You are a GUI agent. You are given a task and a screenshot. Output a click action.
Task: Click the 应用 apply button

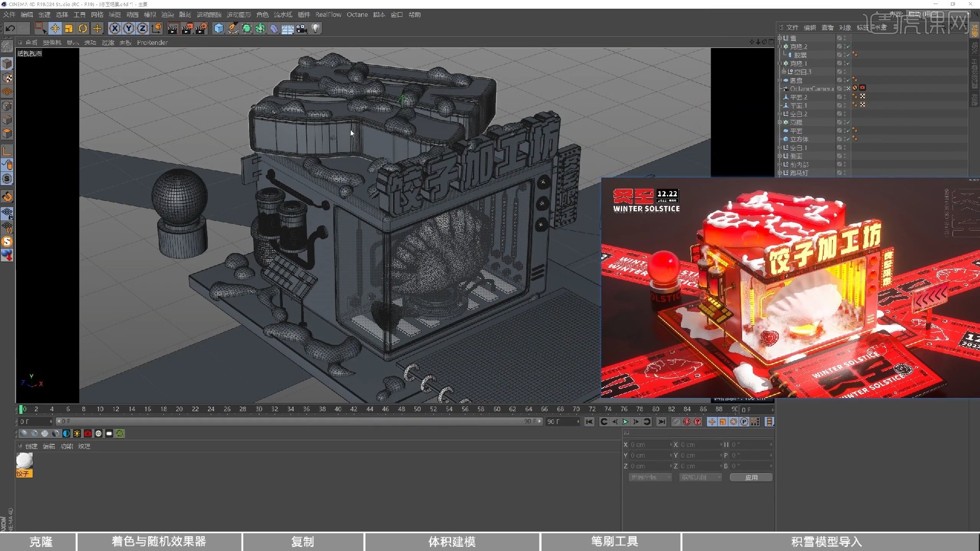point(751,478)
